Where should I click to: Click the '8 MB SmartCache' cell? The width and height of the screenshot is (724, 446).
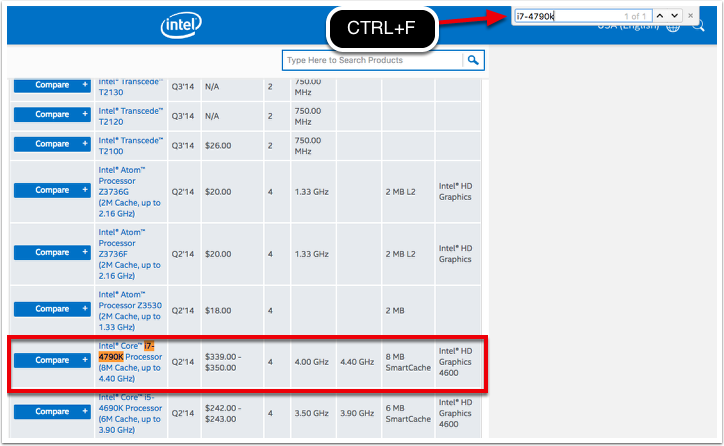point(408,362)
